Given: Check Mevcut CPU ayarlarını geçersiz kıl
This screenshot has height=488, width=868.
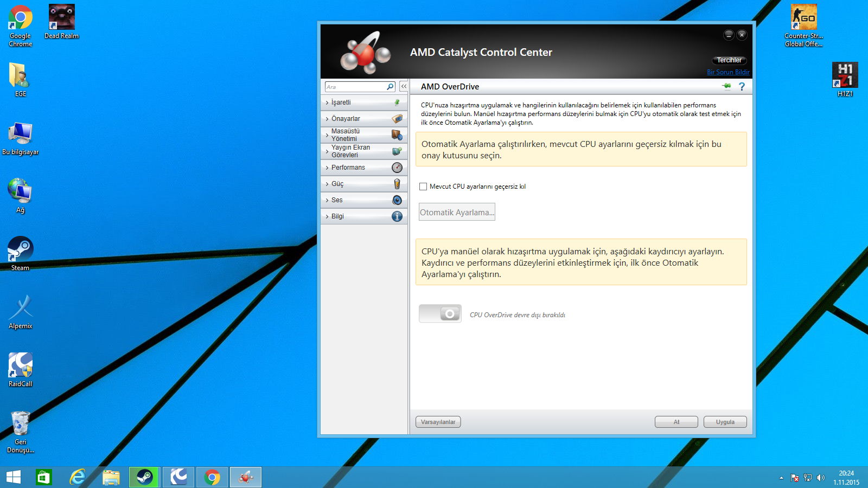Looking at the screenshot, I should point(423,187).
